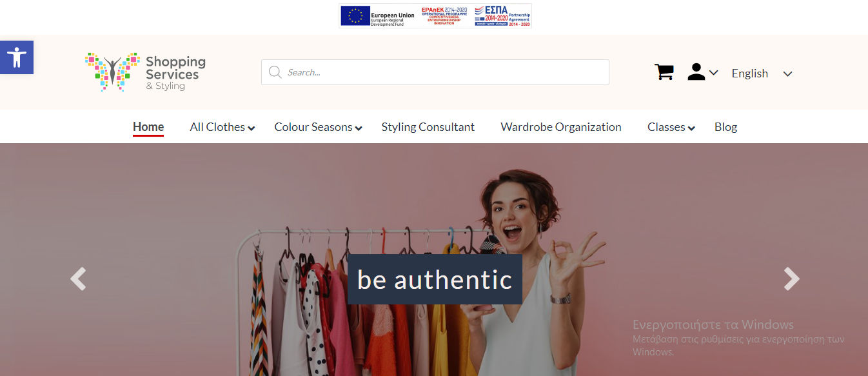Open the accessibility tools icon
Screen dimensions: 868x376
point(17,57)
